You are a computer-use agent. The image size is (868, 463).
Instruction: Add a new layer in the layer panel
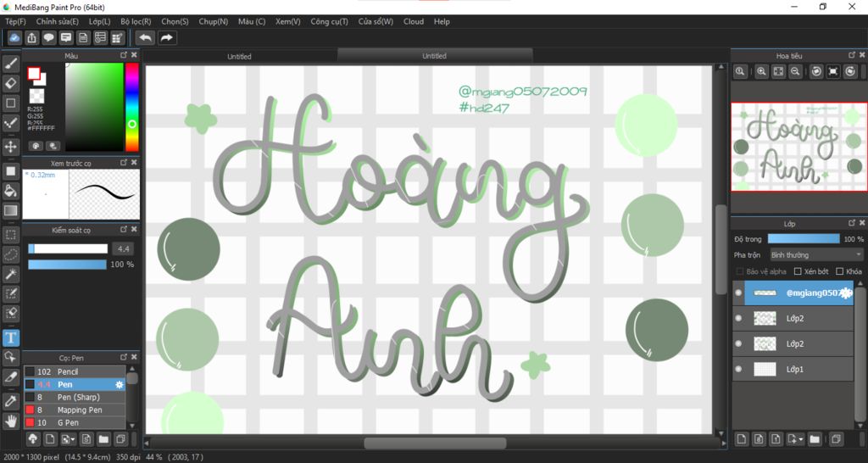coord(741,439)
